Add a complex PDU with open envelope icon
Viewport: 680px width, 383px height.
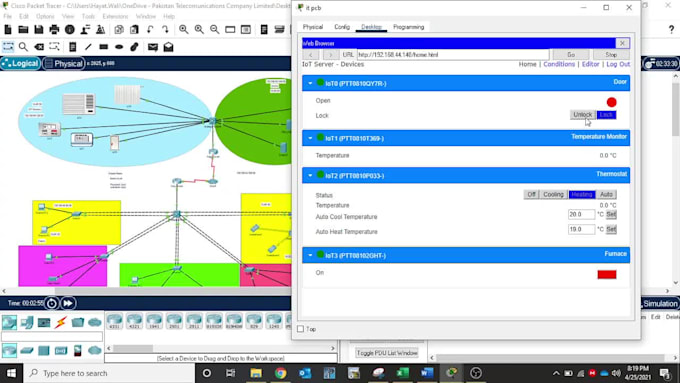pyautogui.click(x=168, y=47)
